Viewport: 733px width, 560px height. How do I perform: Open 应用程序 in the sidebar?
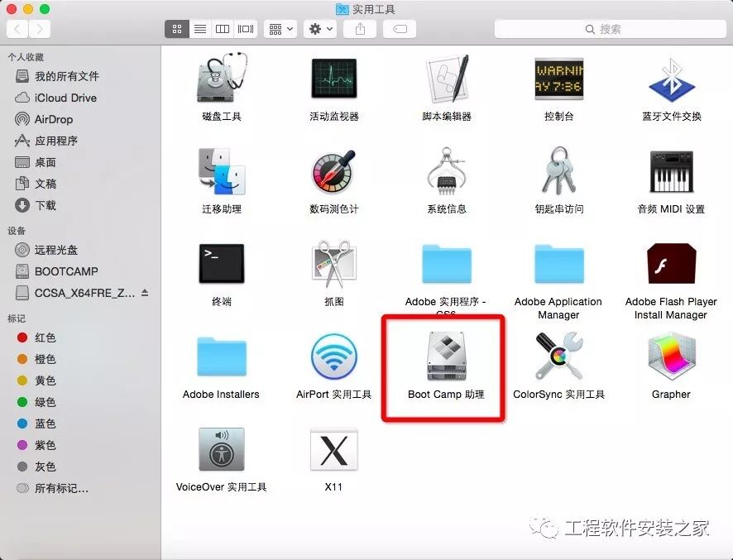80,141
